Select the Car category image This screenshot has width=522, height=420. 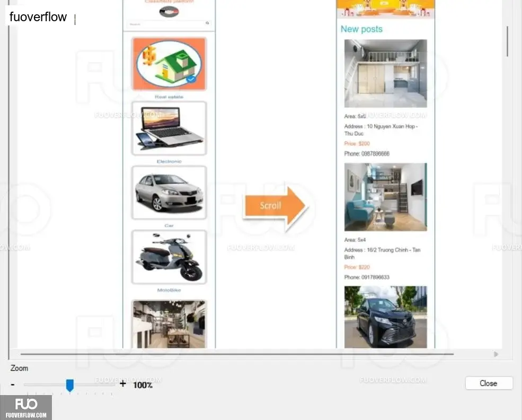(169, 192)
